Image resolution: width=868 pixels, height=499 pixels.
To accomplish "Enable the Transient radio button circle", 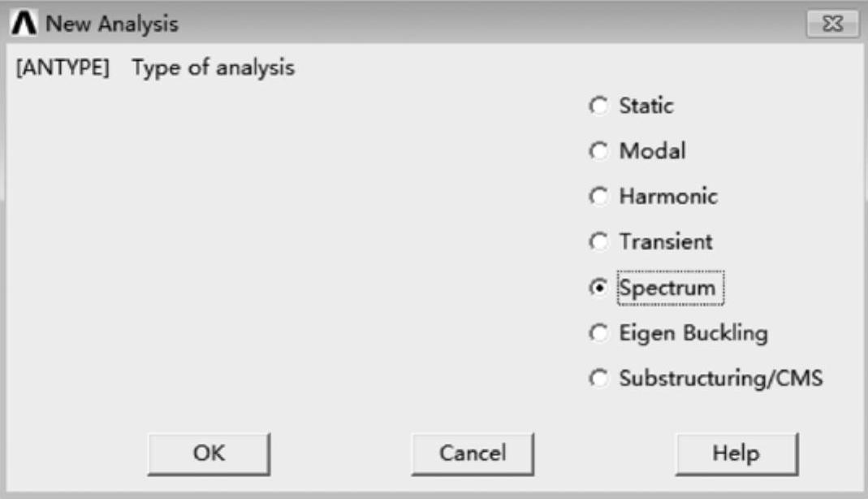I will [x=599, y=242].
